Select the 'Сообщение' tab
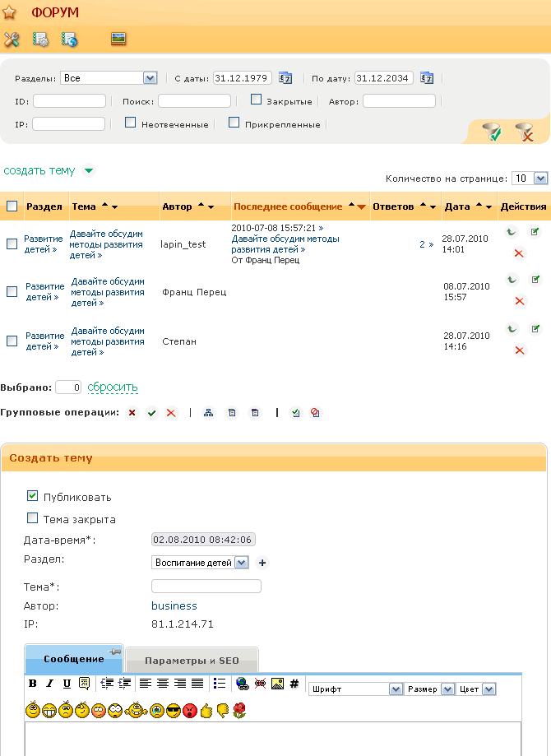The image size is (551, 756). point(74,659)
